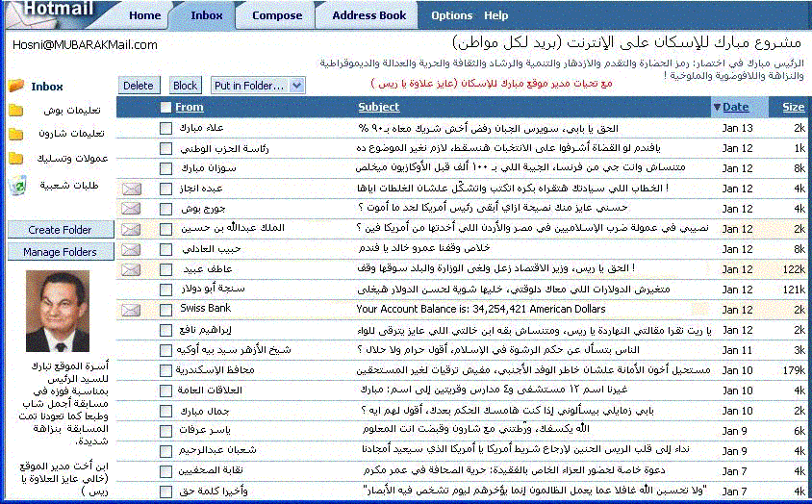Viewport: 812px width, 504px height.
Task: Click the recycle bin icon for طلبات شعبية
Action: point(18,186)
